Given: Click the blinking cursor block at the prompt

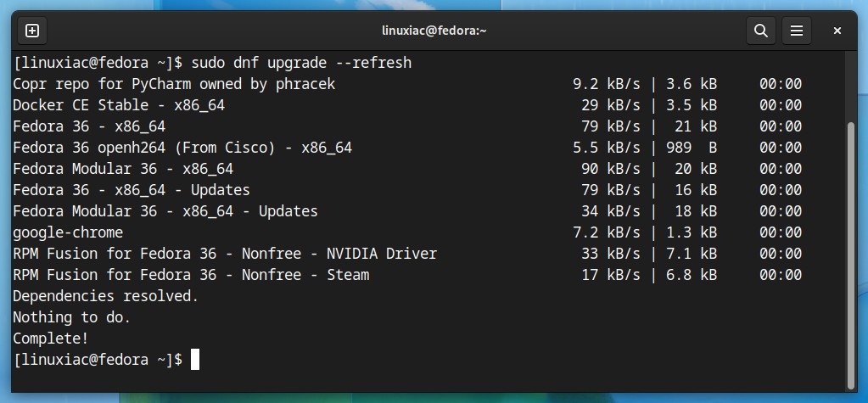Looking at the screenshot, I should click(x=195, y=359).
